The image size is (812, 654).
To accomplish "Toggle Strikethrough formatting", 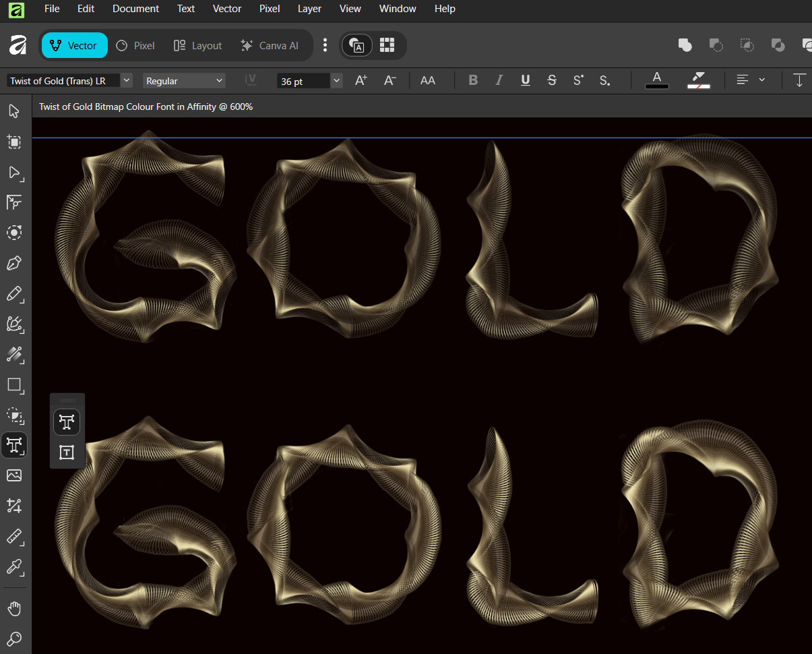I will coord(552,80).
